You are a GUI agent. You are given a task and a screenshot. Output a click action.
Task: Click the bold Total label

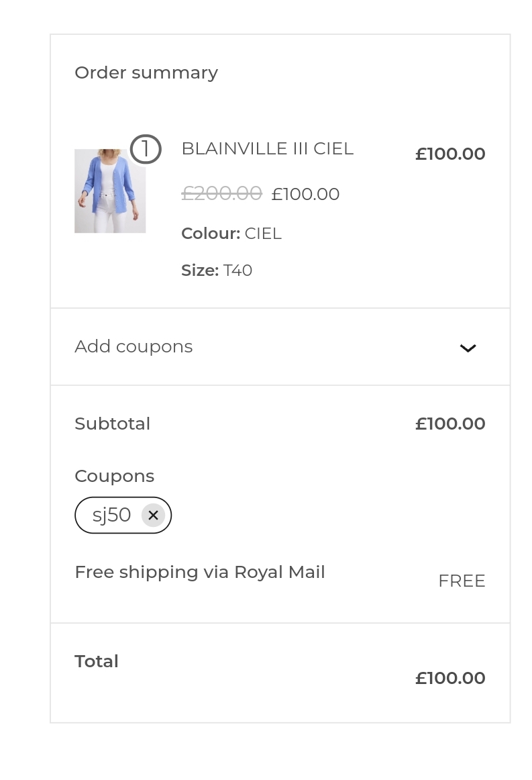pyautogui.click(x=97, y=661)
